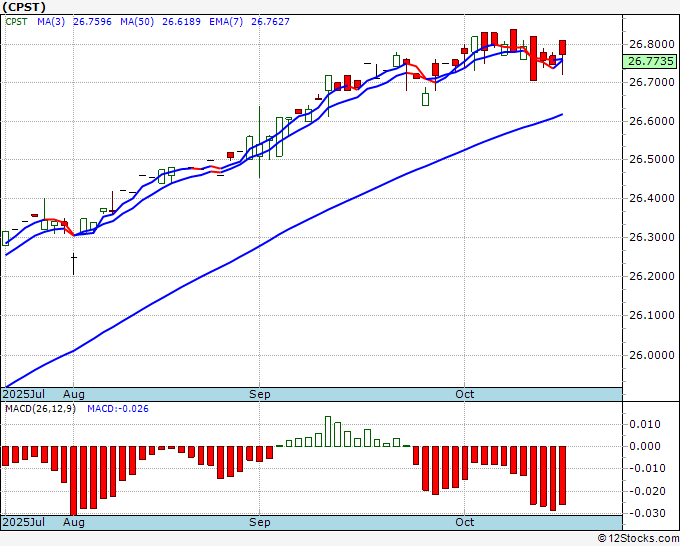Viewport: 680px width, 546px height.
Task: Click Sep on the MACD panel axis
Action: [x=259, y=522]
